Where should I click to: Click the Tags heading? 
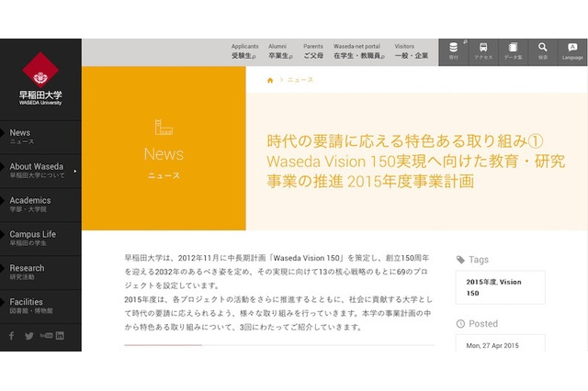point(479,260)
